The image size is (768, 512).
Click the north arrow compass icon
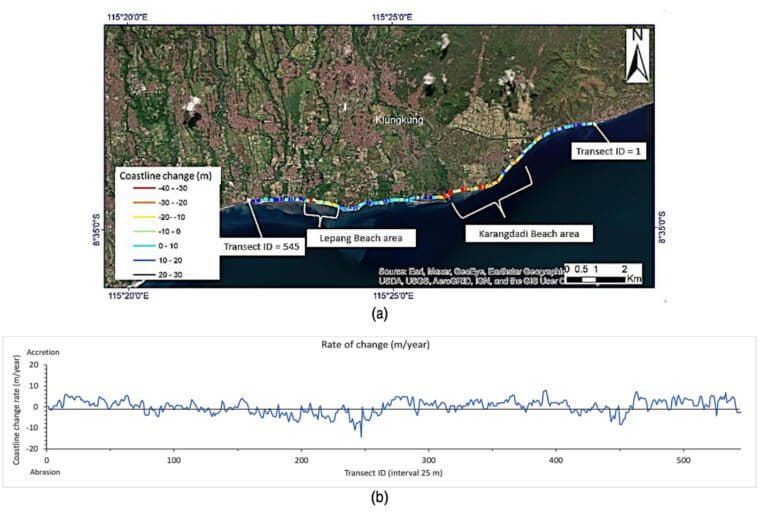tap(637, 55)
